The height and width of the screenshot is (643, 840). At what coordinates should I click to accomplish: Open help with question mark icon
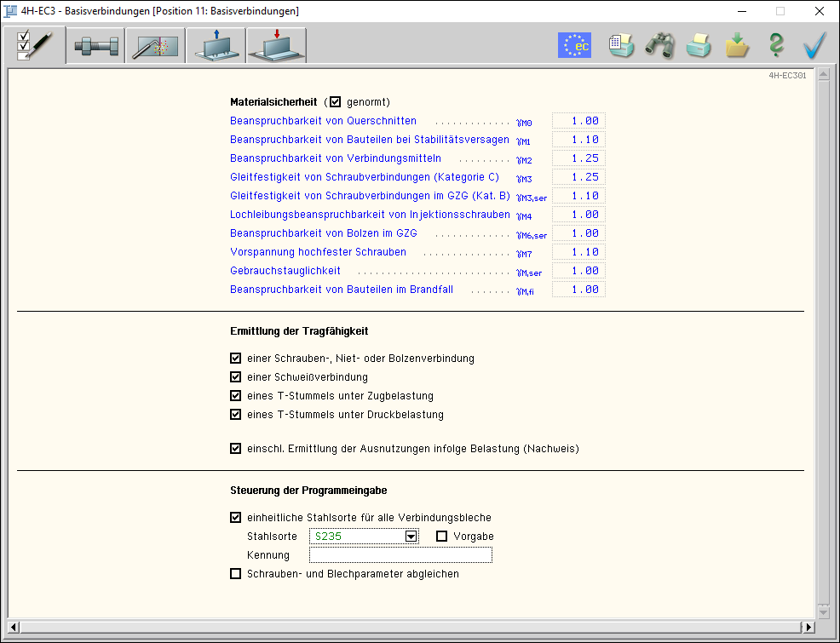pos(775,45)
